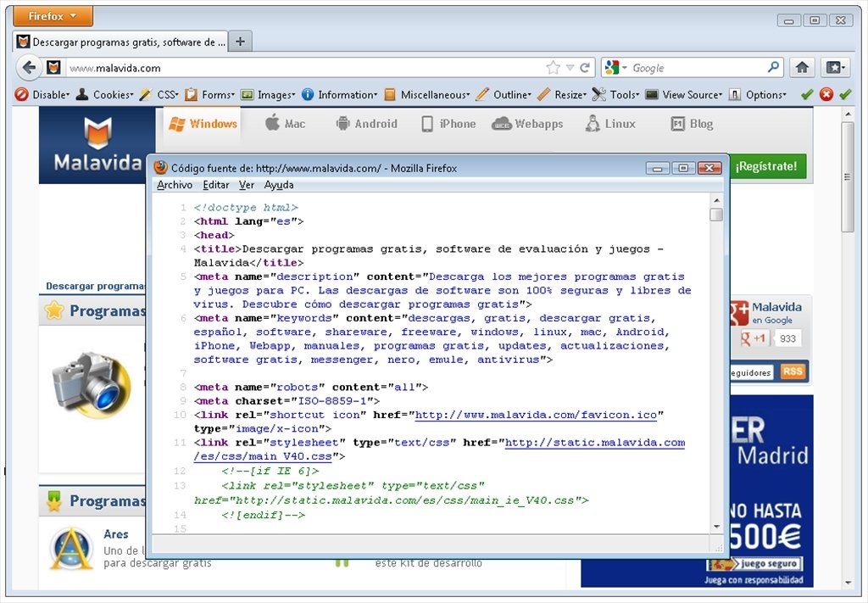Open the Ares program icon
This screenshot has width=868, height=603.
(x=71, y=548)
